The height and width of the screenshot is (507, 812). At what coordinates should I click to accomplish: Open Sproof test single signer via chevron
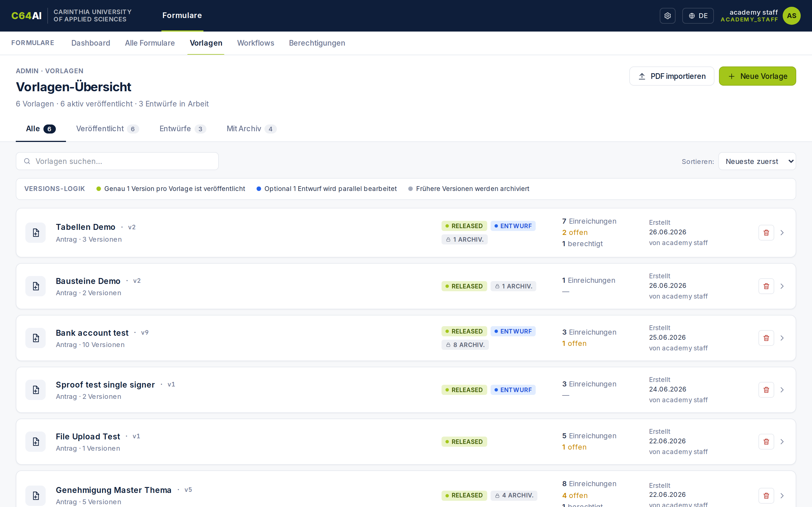[x=782, y=390]
